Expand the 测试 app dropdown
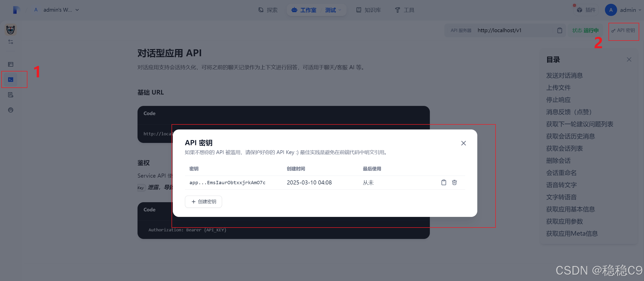Image resolution: width=644 pixels, height=281 pixels. click(333, 10)
